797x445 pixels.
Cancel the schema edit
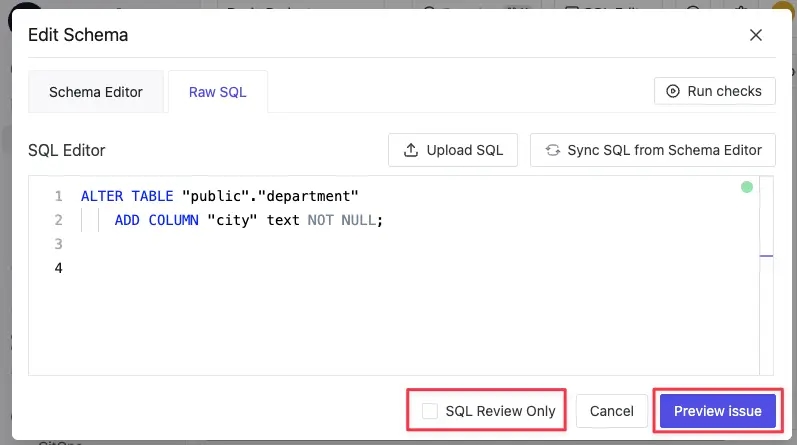click(611, 411)
